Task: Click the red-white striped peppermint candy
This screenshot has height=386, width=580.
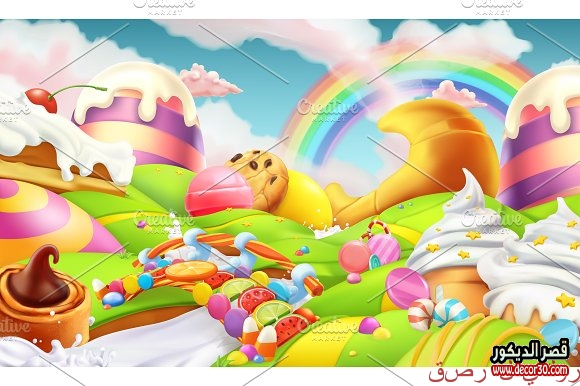Action: [x=421, y=314]
